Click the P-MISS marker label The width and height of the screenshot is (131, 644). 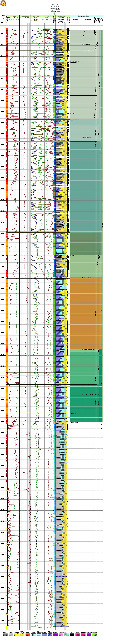[x=72, y=256]
